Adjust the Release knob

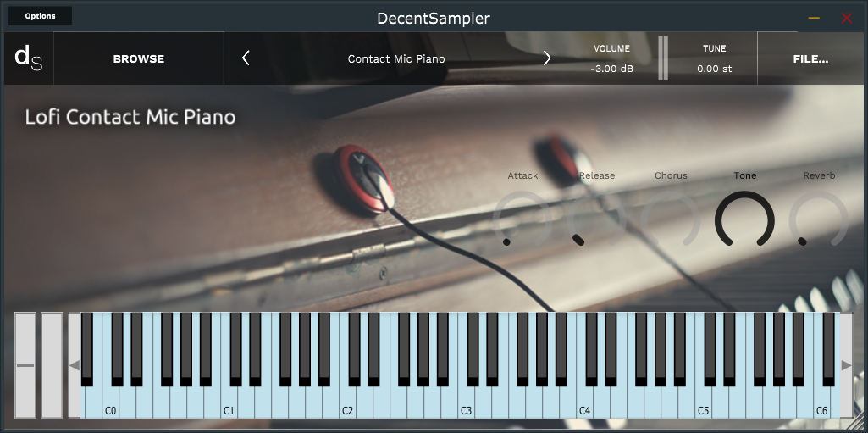(x=597, y=219)
